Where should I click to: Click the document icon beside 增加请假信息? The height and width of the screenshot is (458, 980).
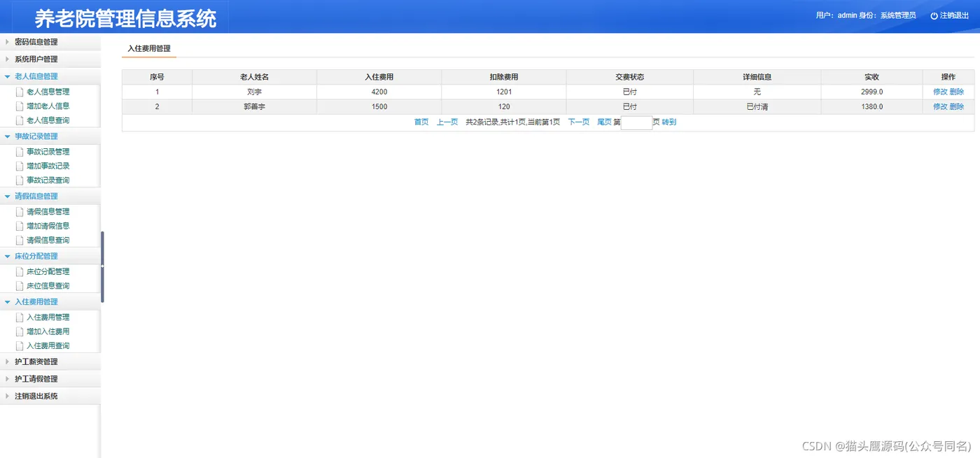[x=20, y=227]
